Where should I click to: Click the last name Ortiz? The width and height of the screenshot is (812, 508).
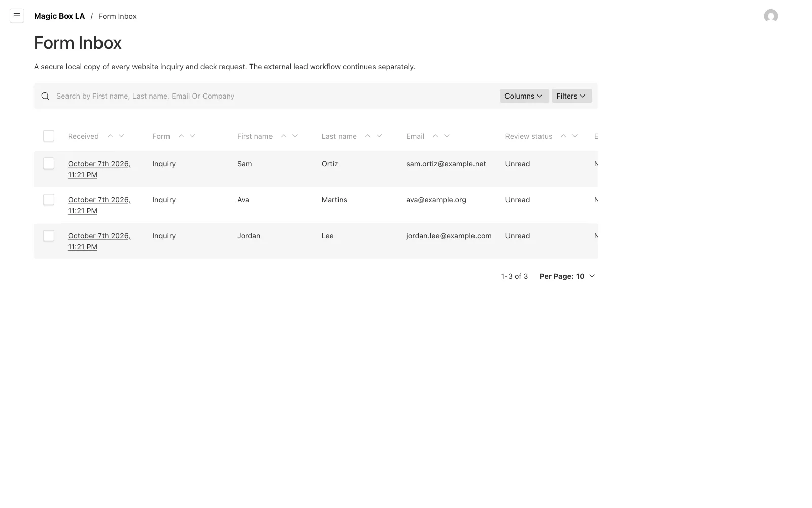click(330, 164)
